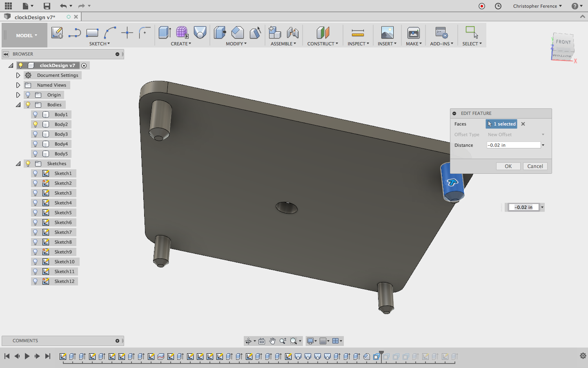Click the Create Sketch icon

click(57, 33)
